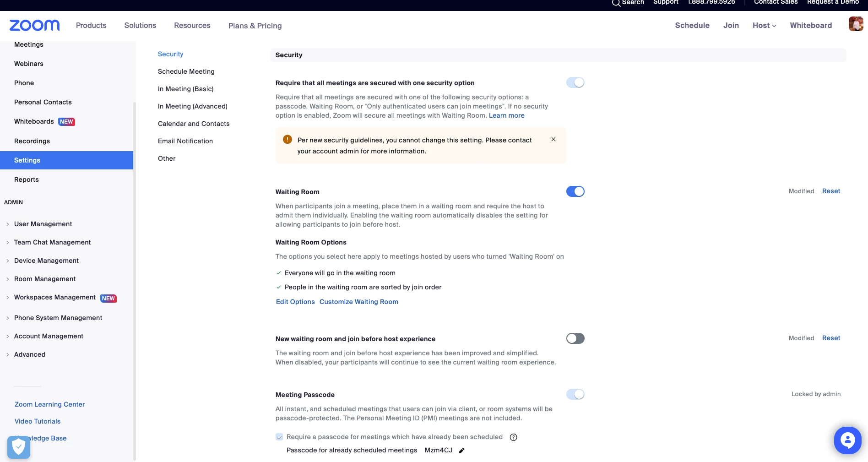Screen dimensions: 868x462
Task: Expand Phone System Management
Action: click(58, 318)
